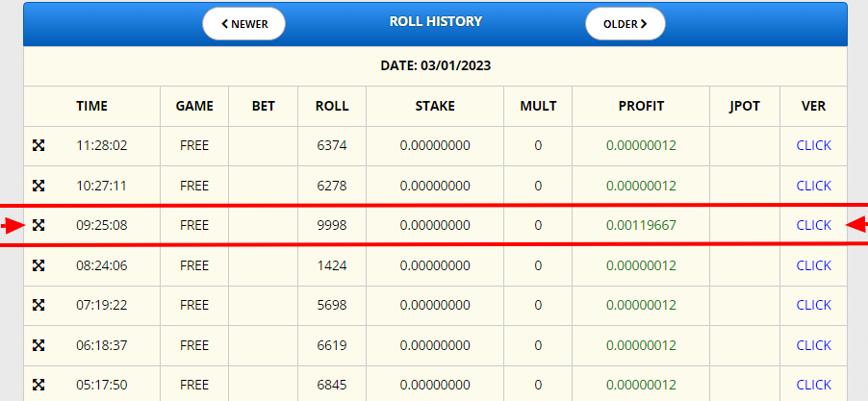Click roll value 6845
The image size is (868, 401).
coord(332,385)
